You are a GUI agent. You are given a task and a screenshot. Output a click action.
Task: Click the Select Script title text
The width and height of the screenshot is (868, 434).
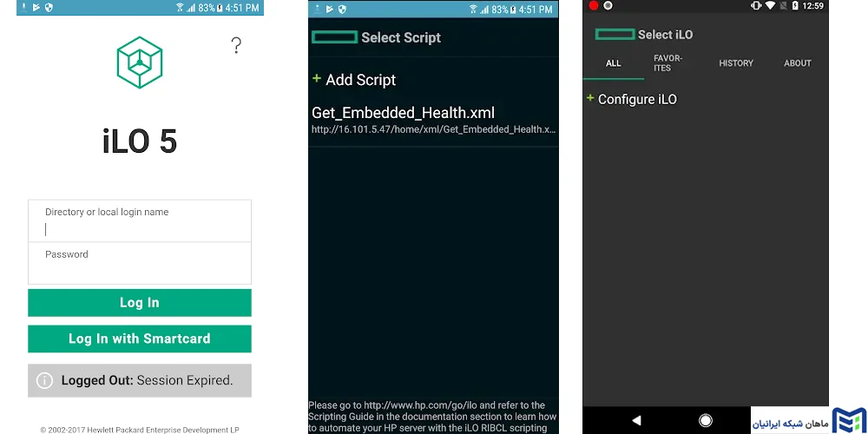point(401,37)
